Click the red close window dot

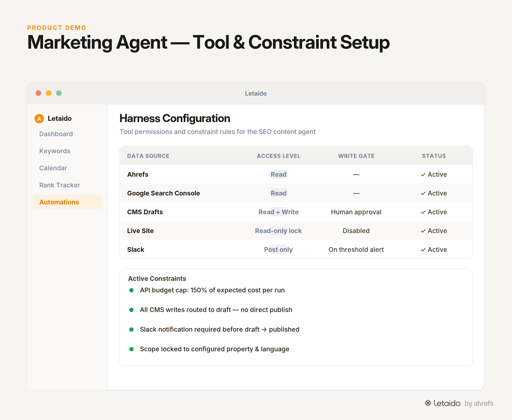(x=38, y=93)
